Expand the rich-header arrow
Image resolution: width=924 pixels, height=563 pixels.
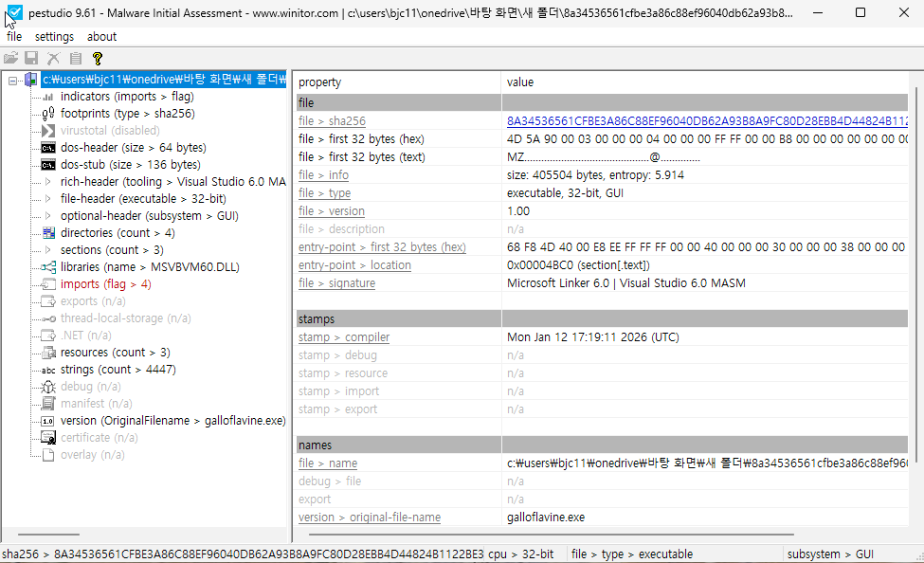pos(48,182)
